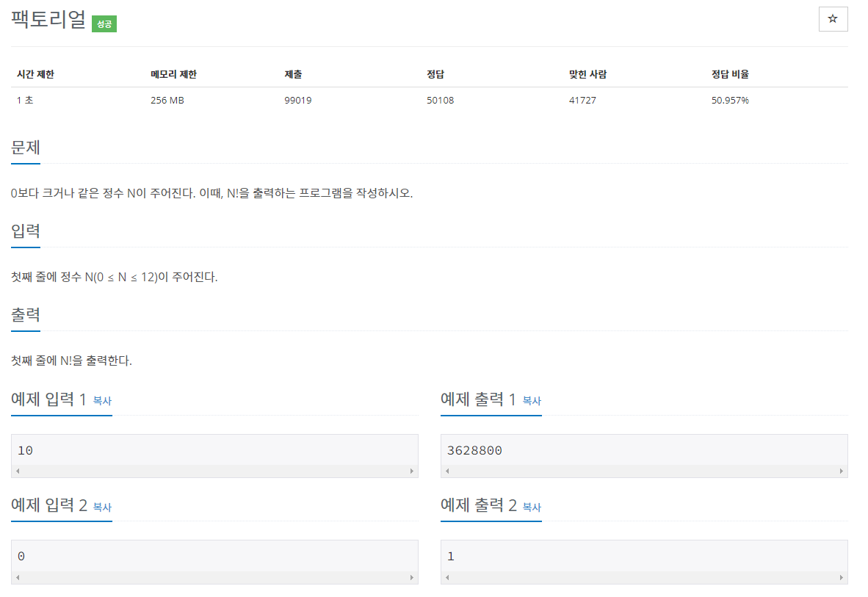Click the 팩토리얼 problem title
The image size is (868, 597).
(x=48, y=19)
